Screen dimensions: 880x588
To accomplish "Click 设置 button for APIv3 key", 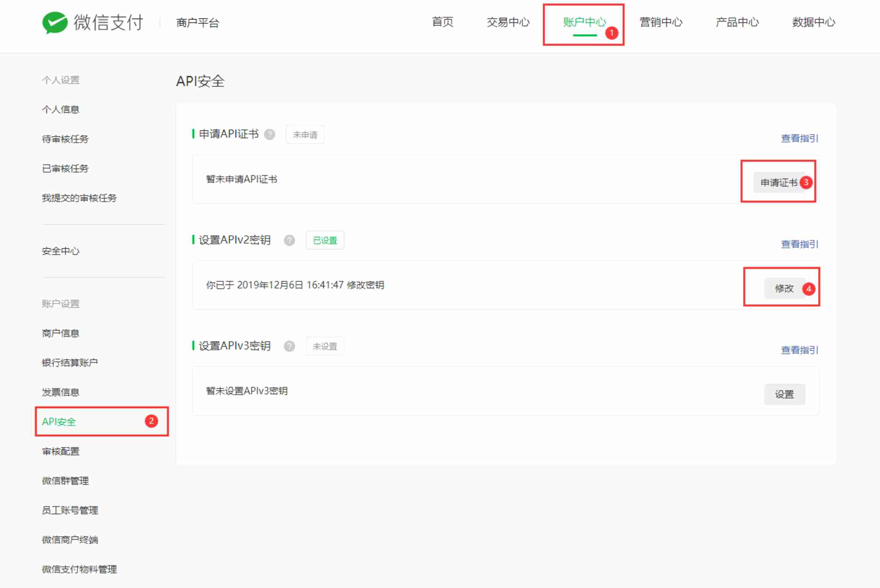I will 784,394.
